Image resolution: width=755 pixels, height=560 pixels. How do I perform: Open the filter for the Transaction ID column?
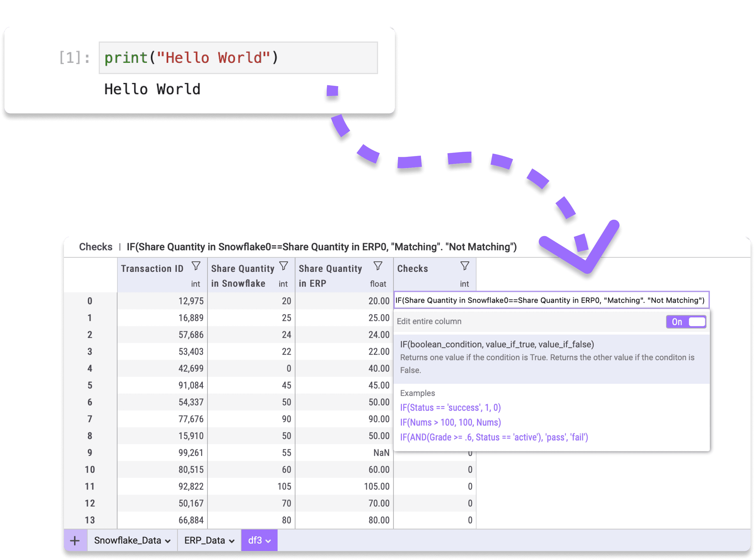pyautogui.click(x=197, y=266)
